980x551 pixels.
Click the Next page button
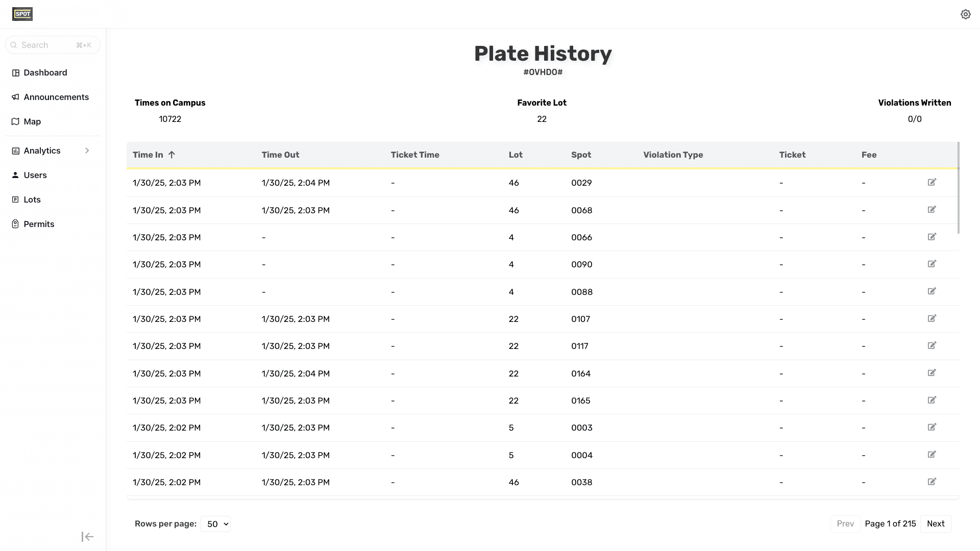tap(935, 524)
